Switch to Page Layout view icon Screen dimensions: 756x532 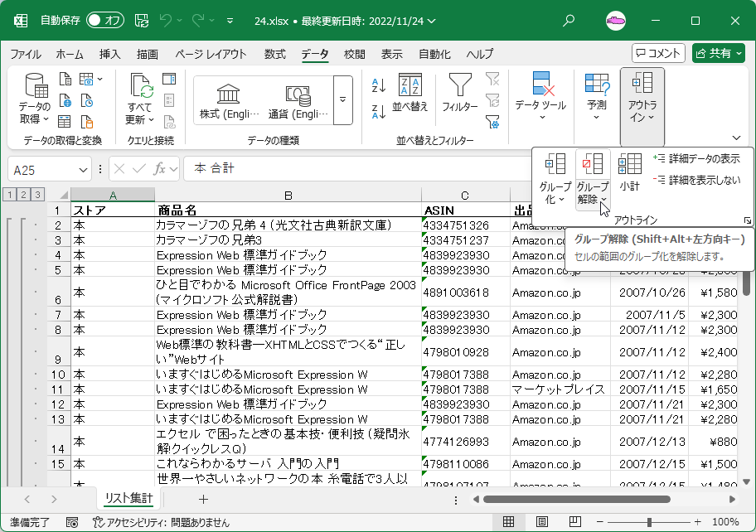[x=542, y=522]
